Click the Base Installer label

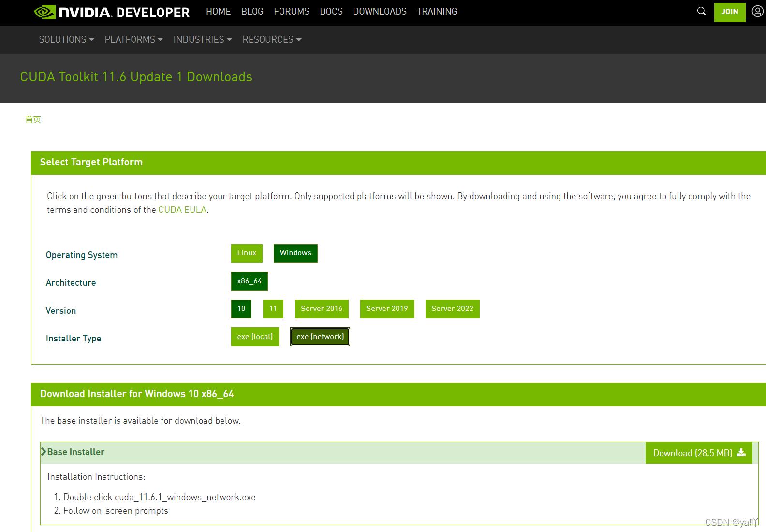(x=76, y=452)
